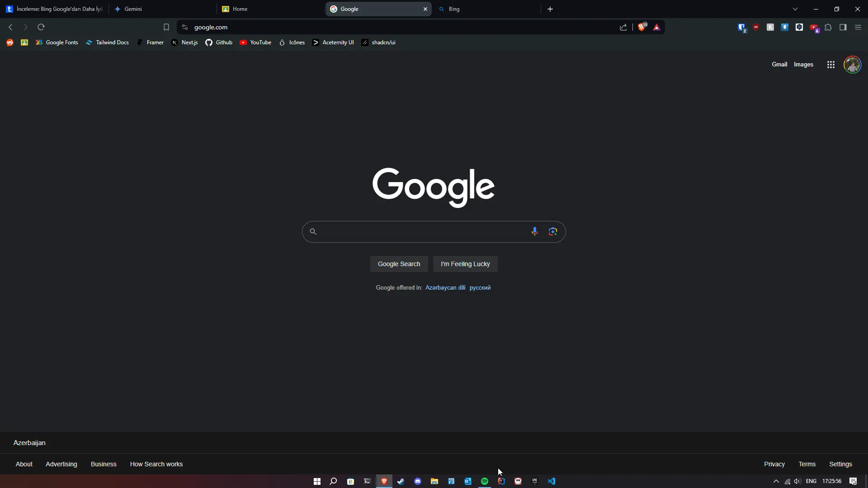Screen dimensions: 868x488
Task: Open Brave Shields panel
Action: [x=642, y=27]
